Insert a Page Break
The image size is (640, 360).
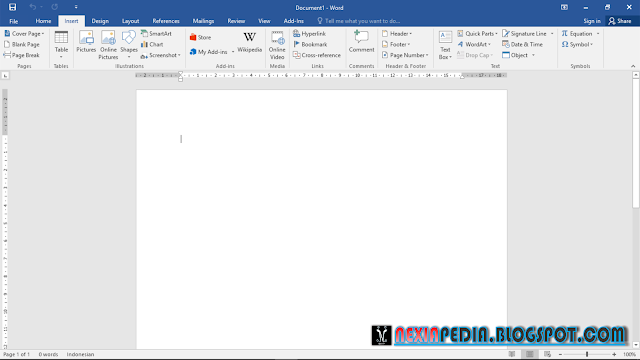click(x=22, y=55)
